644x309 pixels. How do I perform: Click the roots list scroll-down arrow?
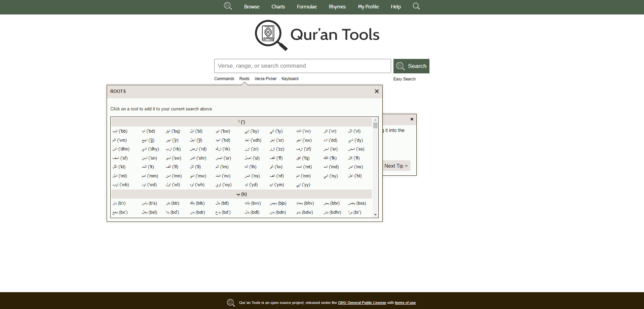(375, 215)
